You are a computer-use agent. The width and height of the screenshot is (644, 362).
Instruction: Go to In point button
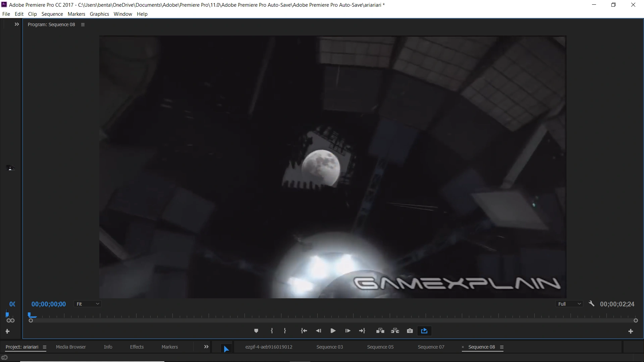click(304, 331)
